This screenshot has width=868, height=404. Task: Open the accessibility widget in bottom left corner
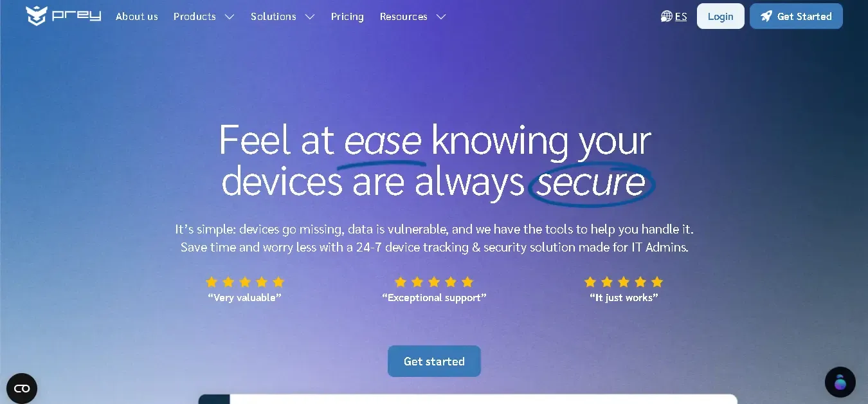[22, 388]
